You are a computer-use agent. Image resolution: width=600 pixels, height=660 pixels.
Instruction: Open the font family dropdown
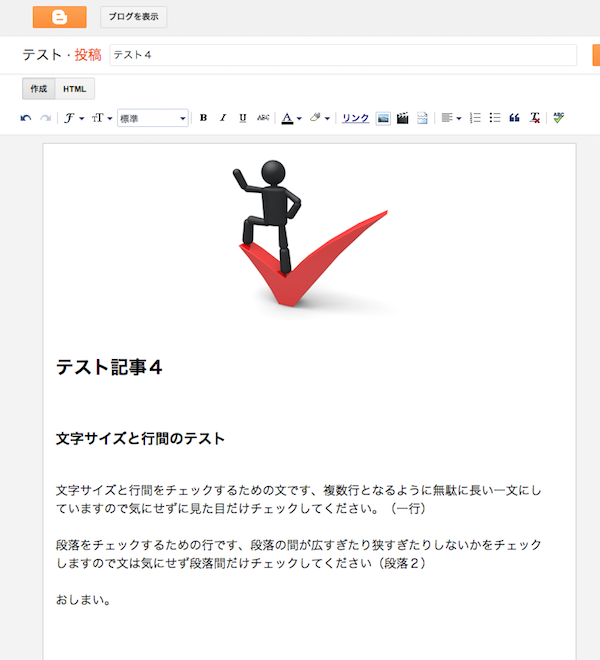74,118
